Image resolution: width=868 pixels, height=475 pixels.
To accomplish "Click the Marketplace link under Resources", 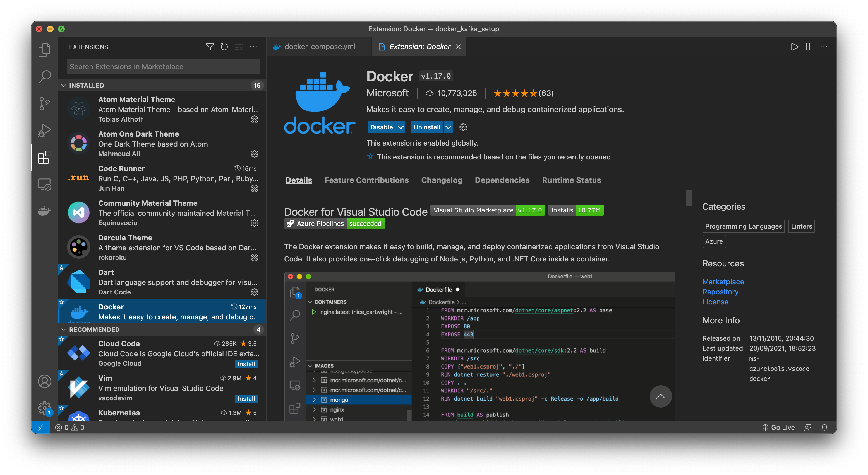I will pos(723,281).
